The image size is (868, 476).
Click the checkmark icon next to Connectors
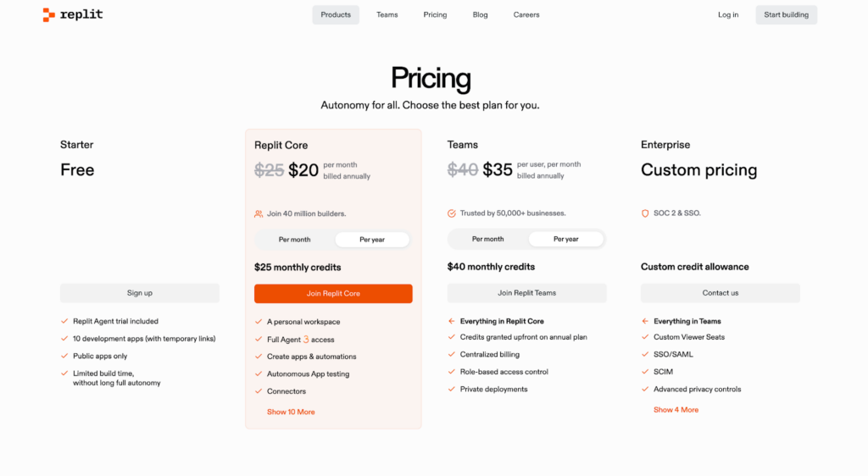click(x=259, y=391)
